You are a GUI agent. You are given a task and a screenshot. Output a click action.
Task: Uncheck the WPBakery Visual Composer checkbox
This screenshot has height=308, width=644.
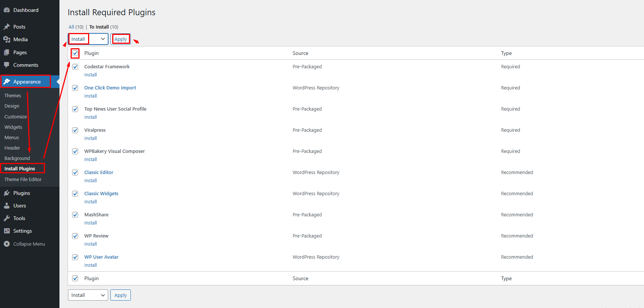click(75, 151)
